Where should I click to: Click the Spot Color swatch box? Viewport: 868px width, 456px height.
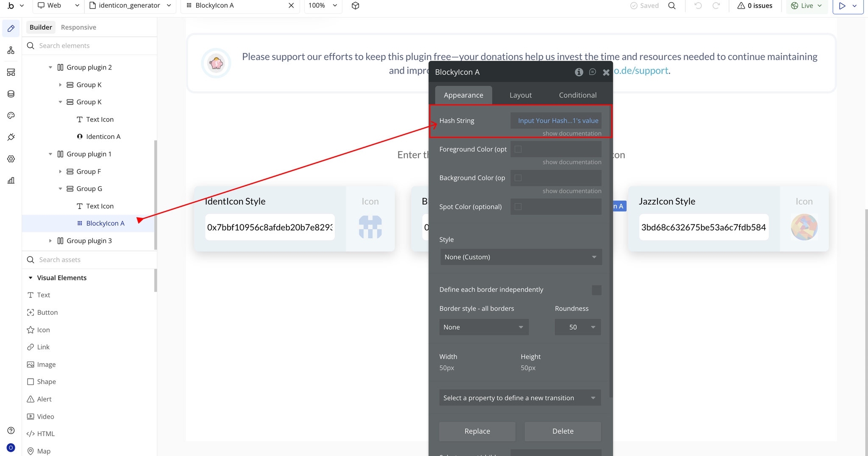[518, 207]
